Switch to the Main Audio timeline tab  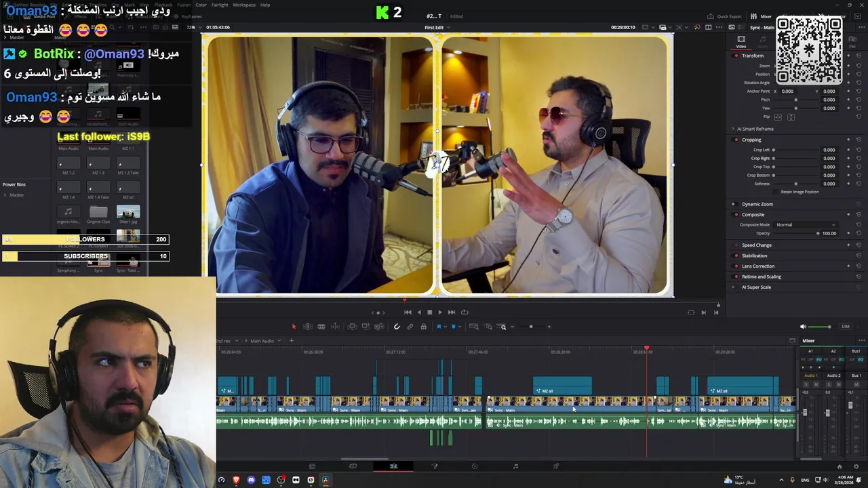pyautogui.click(x=262, y=341)
